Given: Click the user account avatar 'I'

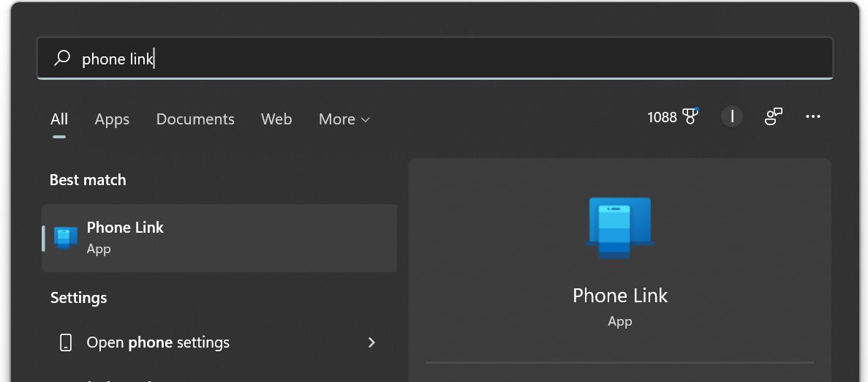Looking at the screenshot, I should coord(732,117).
